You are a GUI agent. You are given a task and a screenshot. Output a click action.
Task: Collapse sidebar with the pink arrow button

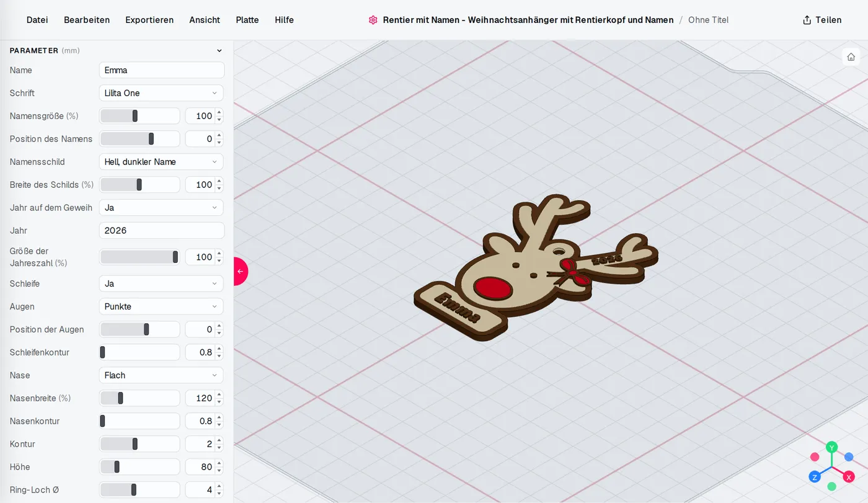point(241,272)
